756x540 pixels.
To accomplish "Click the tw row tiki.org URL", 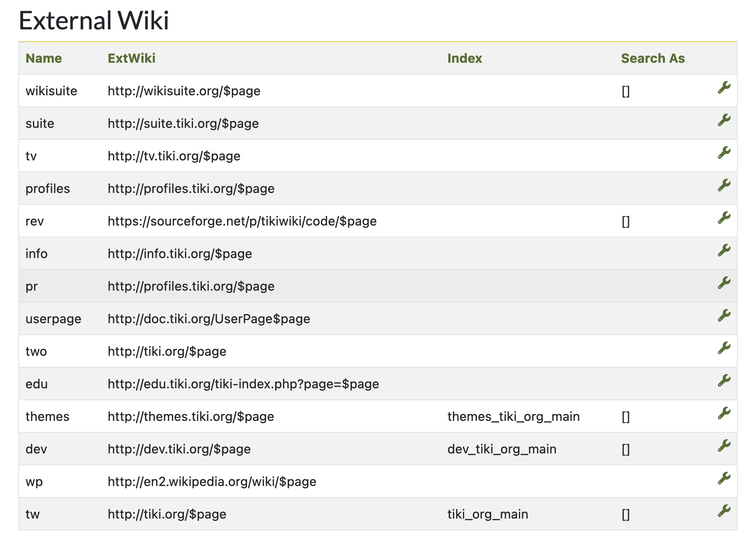I will pyautogui.click(x=167, y=514).
